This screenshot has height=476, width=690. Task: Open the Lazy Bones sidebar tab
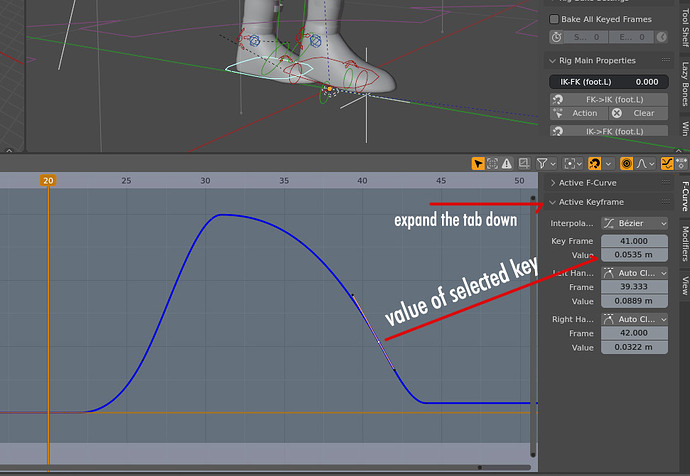[x=685, y=84]
